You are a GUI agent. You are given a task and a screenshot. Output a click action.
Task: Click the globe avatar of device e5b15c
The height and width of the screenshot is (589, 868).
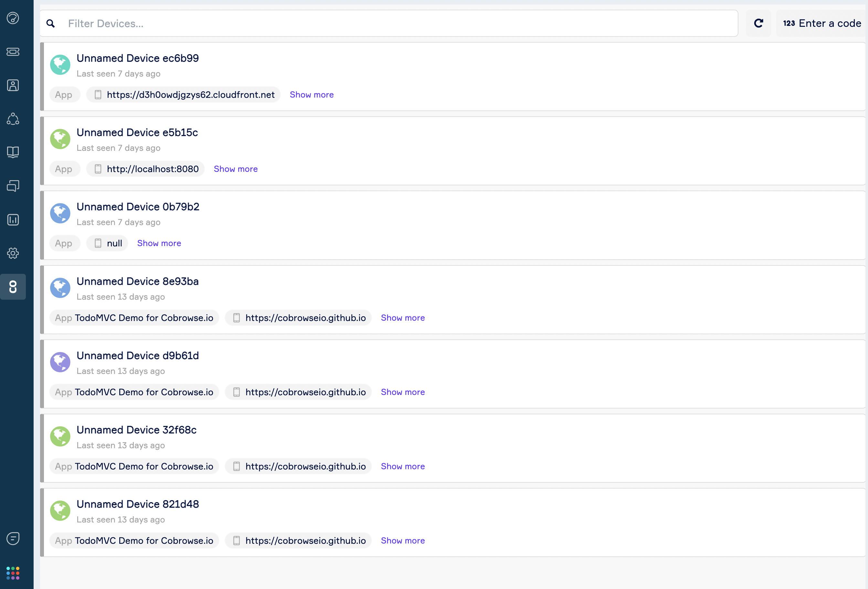[60, 139]
